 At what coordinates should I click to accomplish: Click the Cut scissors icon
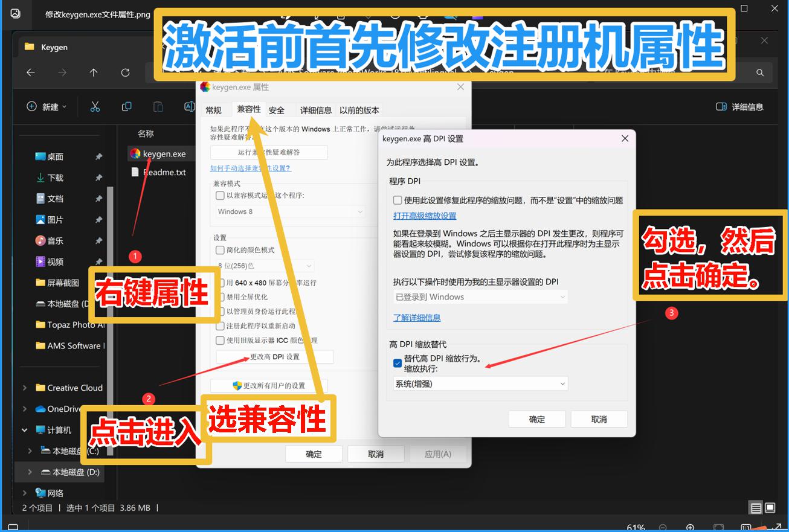coord(95,107)
